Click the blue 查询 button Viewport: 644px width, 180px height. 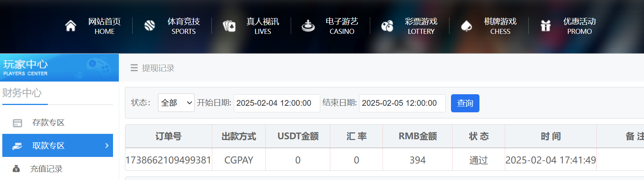(x=465, y=103)
